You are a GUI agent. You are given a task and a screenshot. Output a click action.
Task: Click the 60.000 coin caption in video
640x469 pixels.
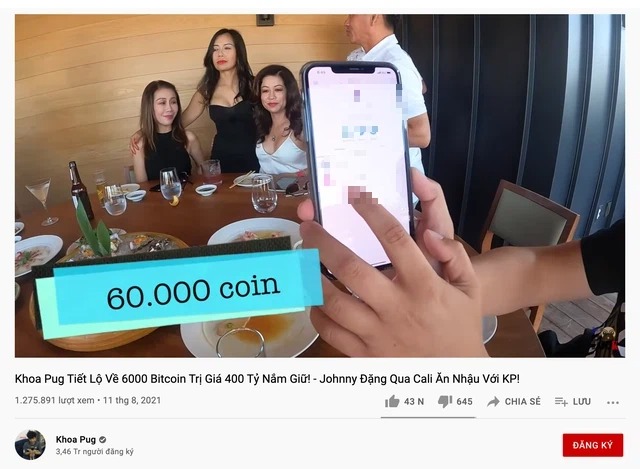tap(193, 292)
